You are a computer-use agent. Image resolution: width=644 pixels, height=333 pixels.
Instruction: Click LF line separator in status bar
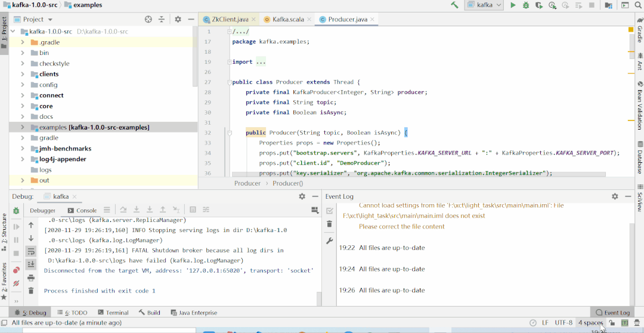click(545, 323)
